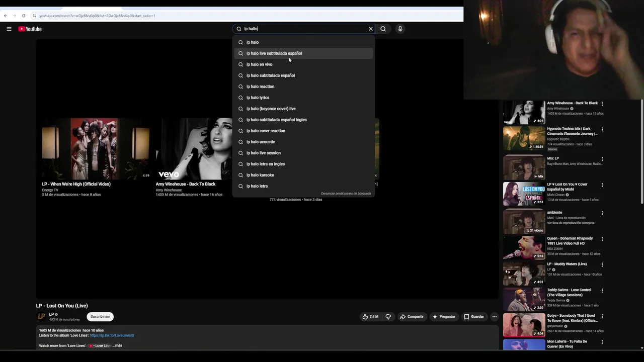Open options for 'LP - Muddy Waters (Live)'
This screenshot has height=362, width=644.
click(602, 264)
